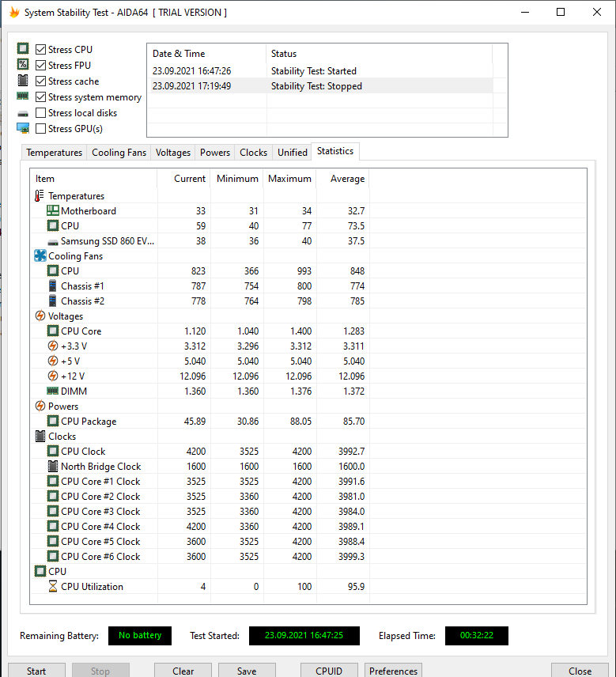The image size is (616, 677).
Task: Switch to the Powers tab
Action: tap(214, 153)
